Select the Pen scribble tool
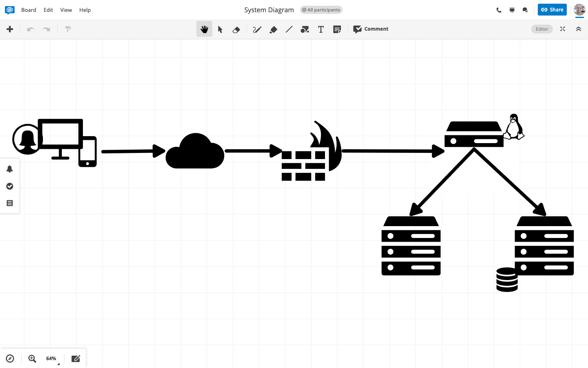 257,29
